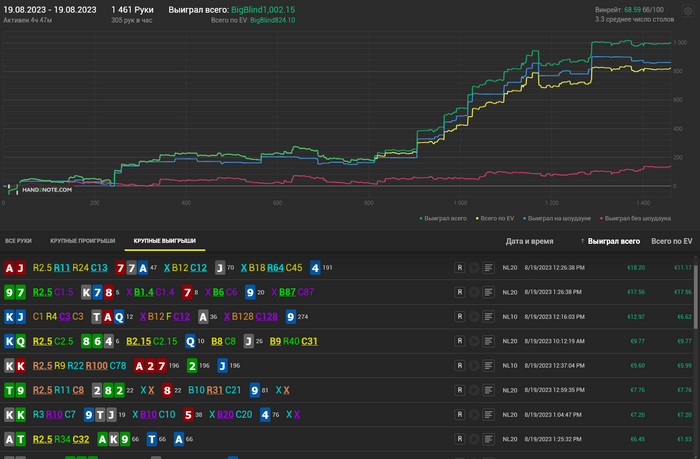The width and height of the screenshot is (700, 459).
Task: Click the 'BigBlind1,002.15' total winnings value
Action: (263, 10)
